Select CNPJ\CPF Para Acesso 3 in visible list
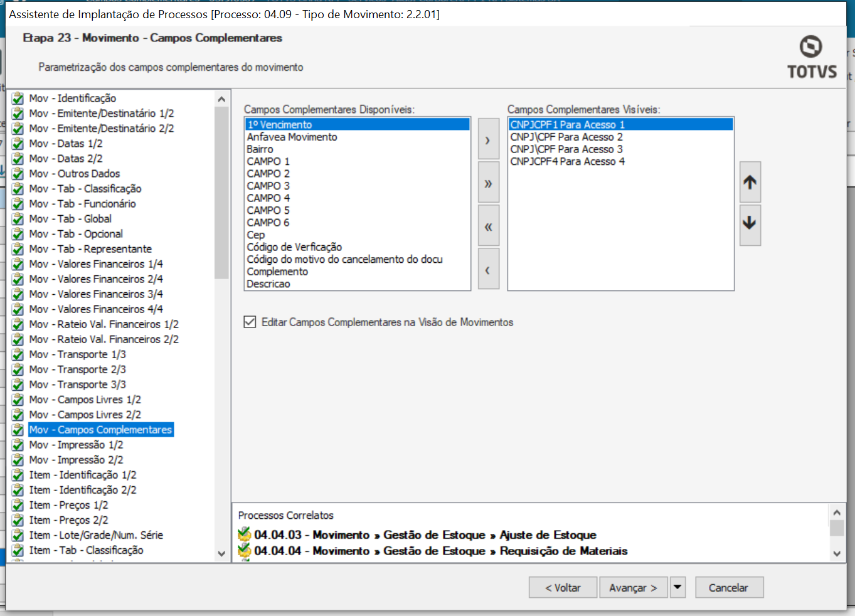Screen dimensions: 855x616 566,149
